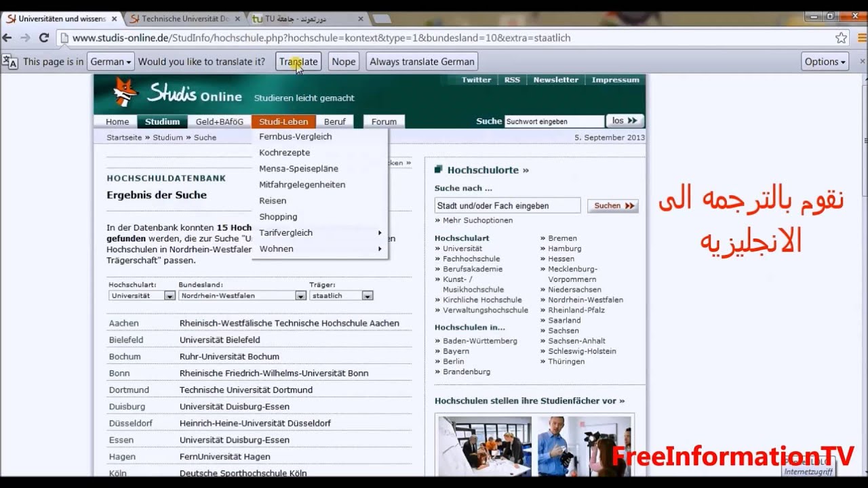Open the Bundesland Nordrhein-Westfalen dropdown
868x488 pixels.
242,296
